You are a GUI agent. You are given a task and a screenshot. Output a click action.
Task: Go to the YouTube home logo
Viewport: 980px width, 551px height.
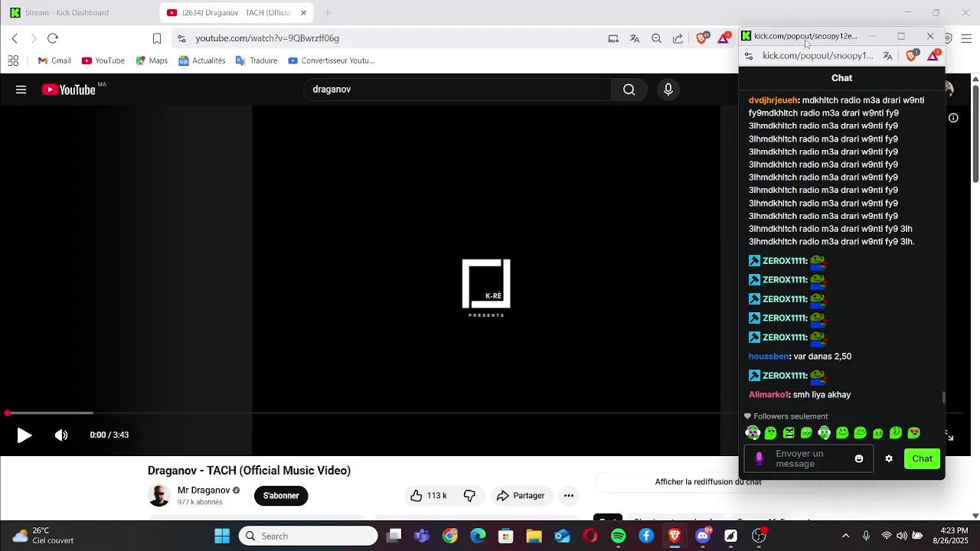[69, 90]
